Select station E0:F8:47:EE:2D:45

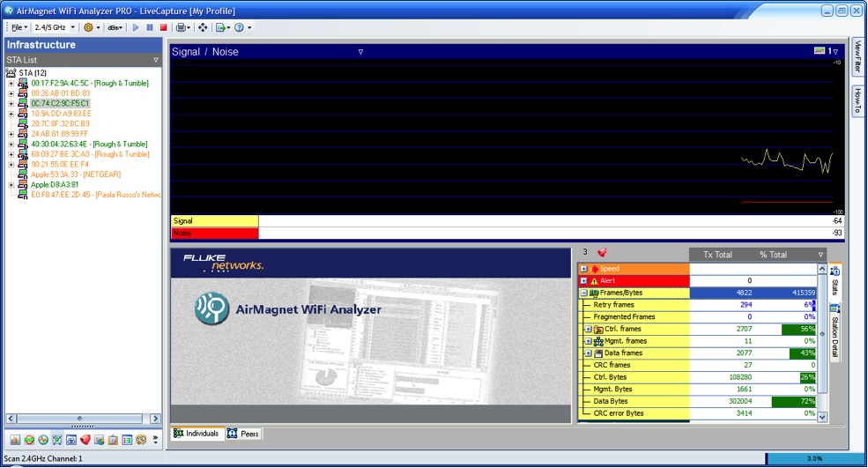click(x=96, y=195)
